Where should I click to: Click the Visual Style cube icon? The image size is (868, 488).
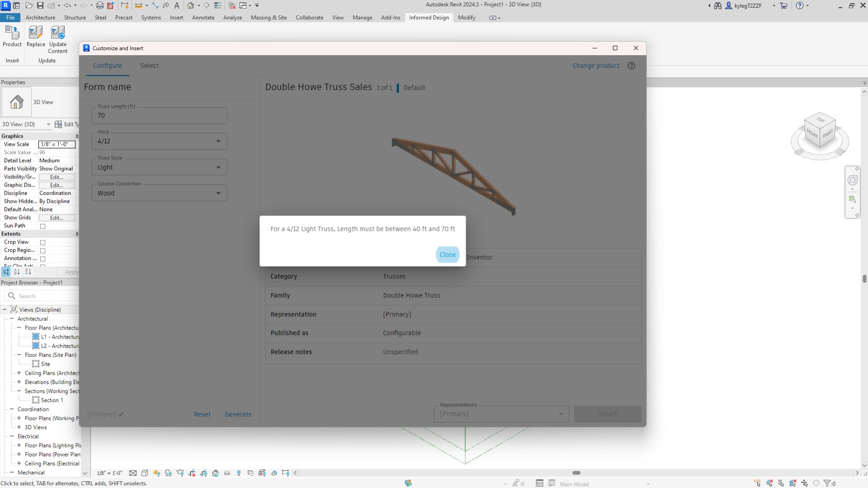point(145,473)
